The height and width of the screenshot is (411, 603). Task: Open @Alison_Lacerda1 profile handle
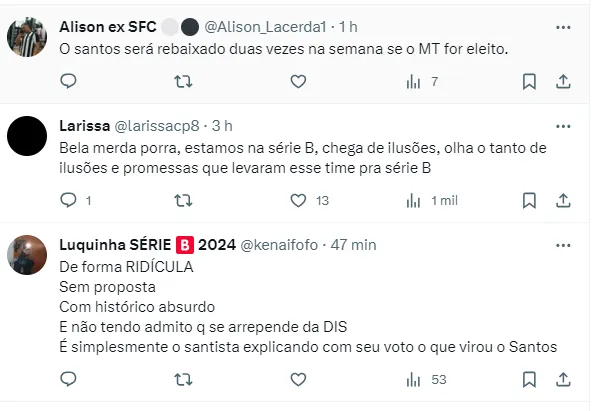tap(271, 26)
